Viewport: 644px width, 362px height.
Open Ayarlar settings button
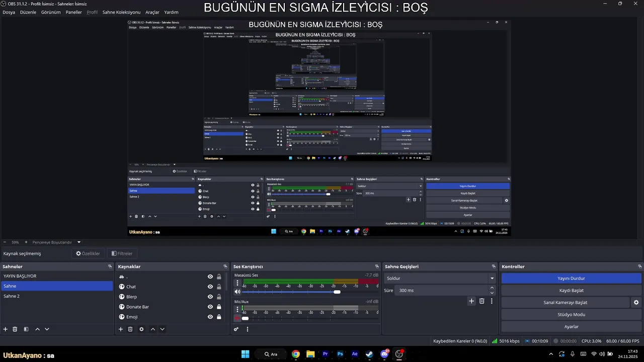tap(572, 327)
